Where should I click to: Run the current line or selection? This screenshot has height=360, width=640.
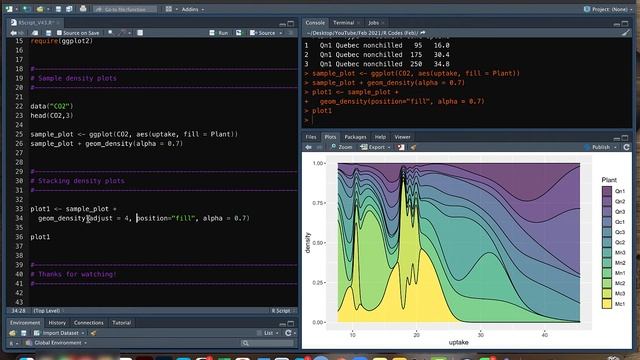pos(219,33)
